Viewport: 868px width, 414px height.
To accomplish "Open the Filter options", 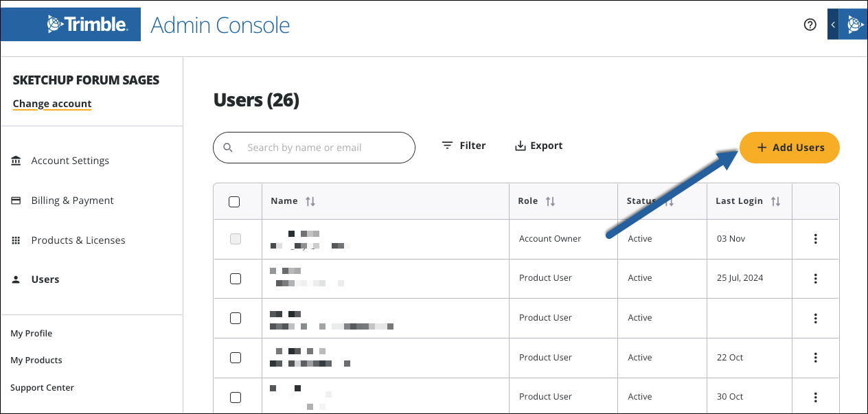I will [x=464, y=145].
